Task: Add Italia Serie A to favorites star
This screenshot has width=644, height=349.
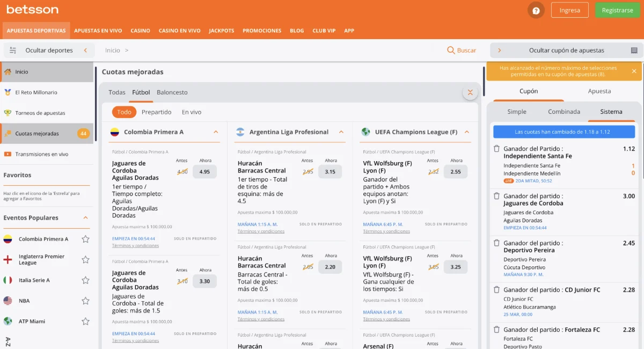Action: (x=85, y=280)
